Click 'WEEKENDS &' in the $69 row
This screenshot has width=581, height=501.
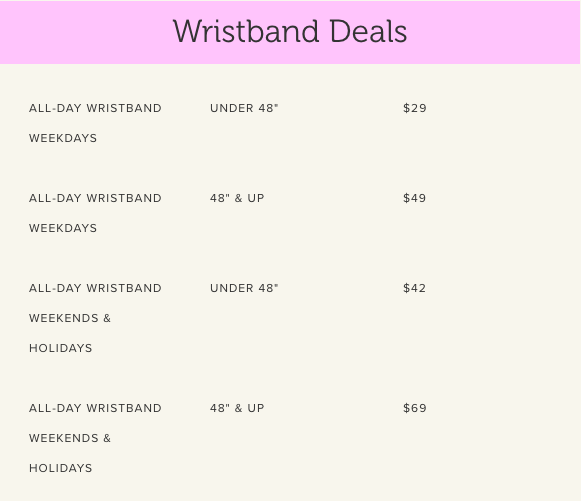70,438
